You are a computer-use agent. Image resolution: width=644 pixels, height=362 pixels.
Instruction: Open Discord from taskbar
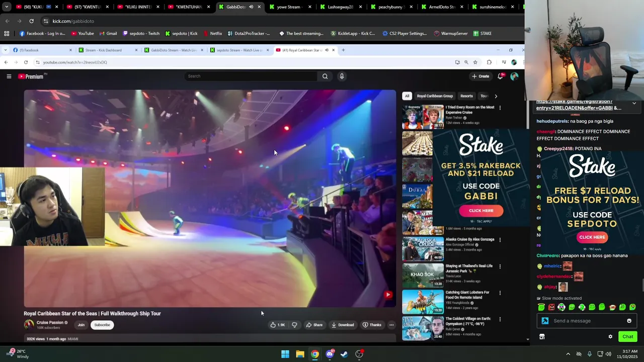point(330,354)
